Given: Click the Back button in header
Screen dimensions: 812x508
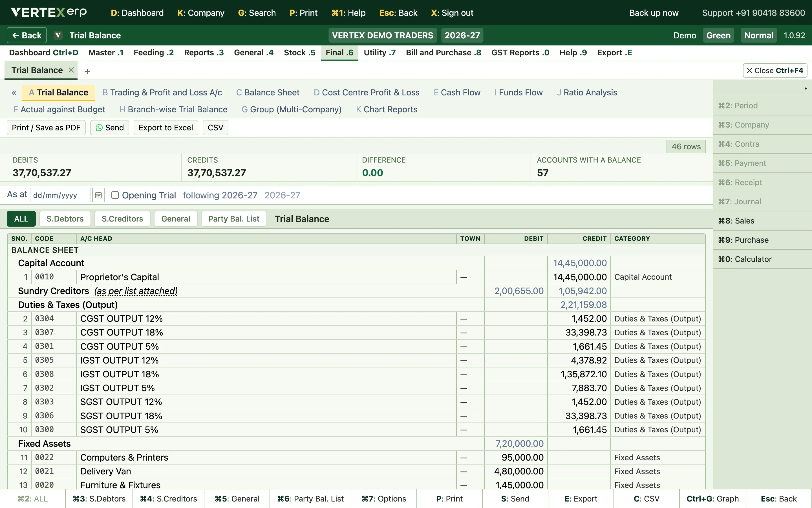Looking at the screenshot, I should [x=27, y=35].
